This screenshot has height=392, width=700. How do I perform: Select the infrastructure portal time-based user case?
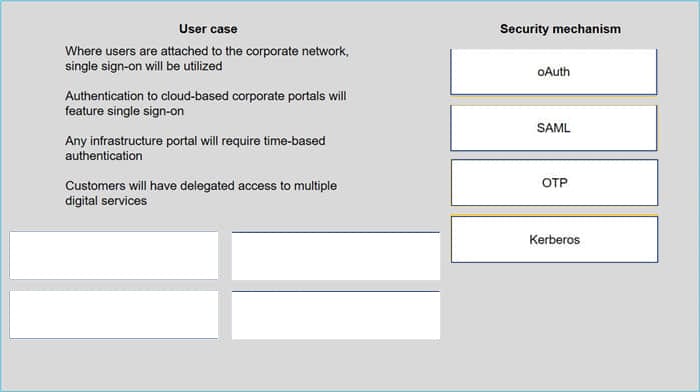pyautogui.click(x=195, y=148)
